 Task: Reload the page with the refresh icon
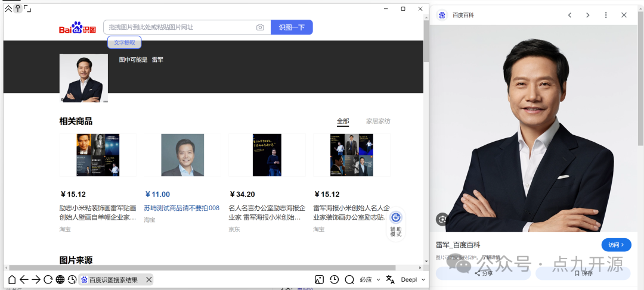coord(48,280)
